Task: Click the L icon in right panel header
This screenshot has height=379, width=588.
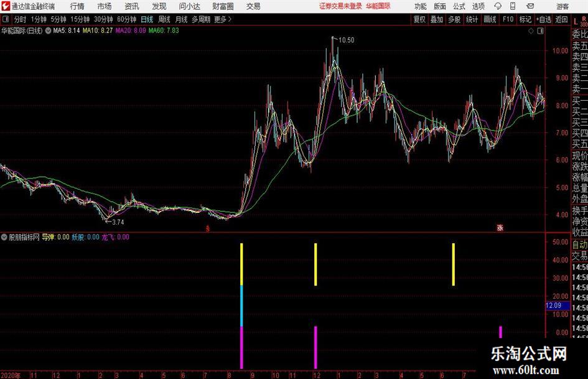Action: (x=576, y=22)
